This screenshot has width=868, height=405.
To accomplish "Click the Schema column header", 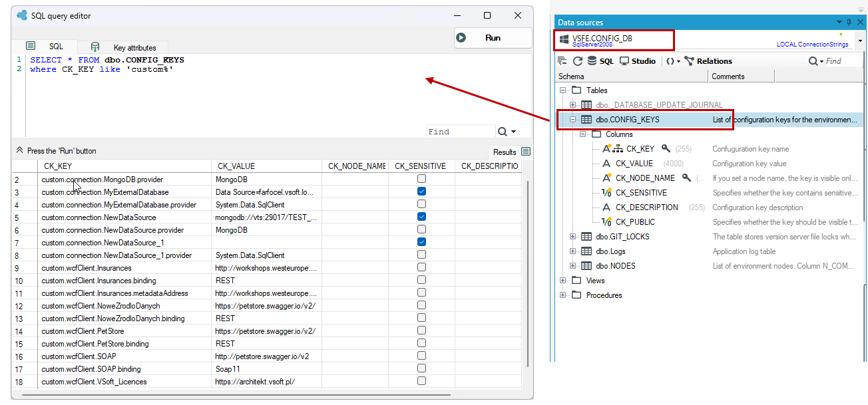I will click(632, 76).
